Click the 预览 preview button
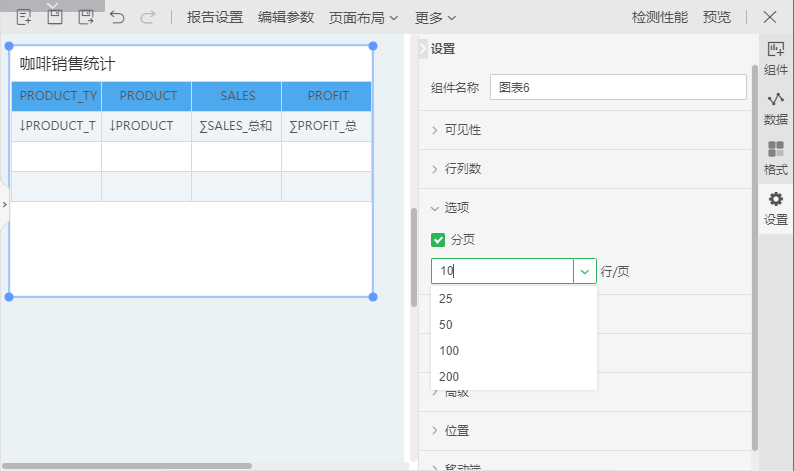The image size is (794, 471). click(717, 17)
